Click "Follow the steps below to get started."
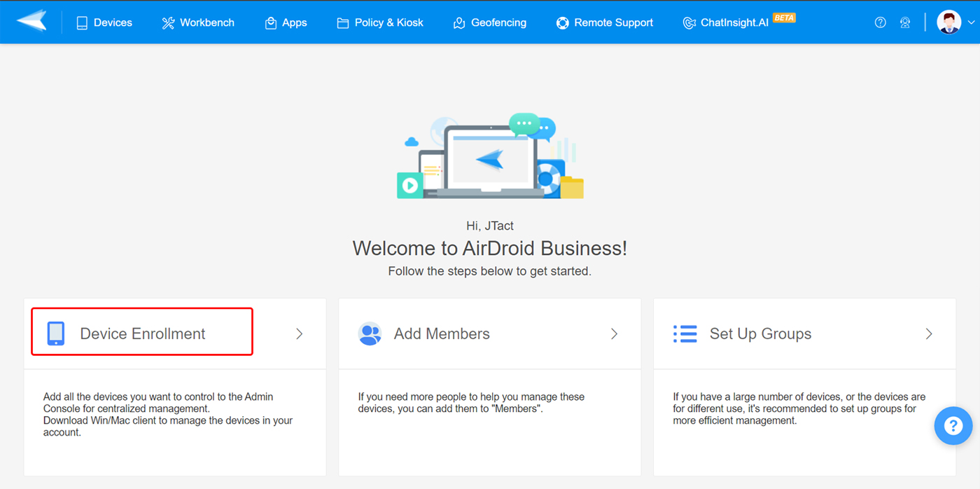The height and width of the screenshot is (489, 980). [490, 271]
